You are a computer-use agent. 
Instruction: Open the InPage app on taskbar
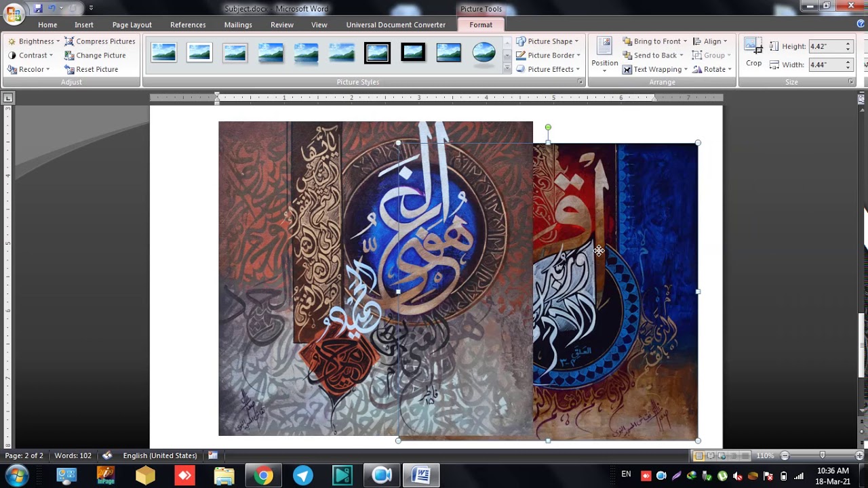coord(106,476)
